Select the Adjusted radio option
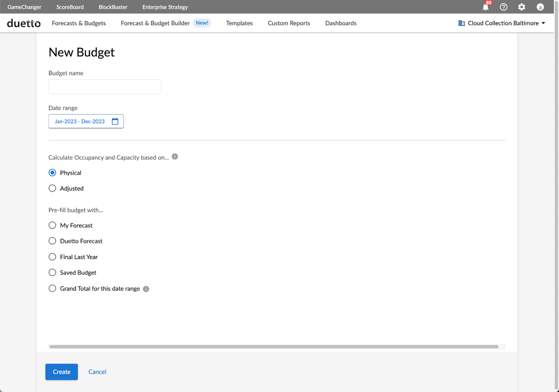 click(x=52, y=188)
